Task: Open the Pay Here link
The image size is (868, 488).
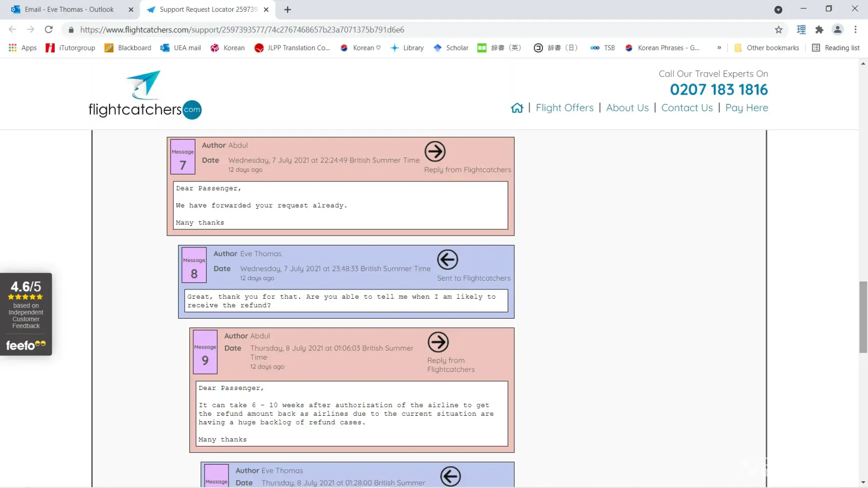Action: click(x=746, y=108)
